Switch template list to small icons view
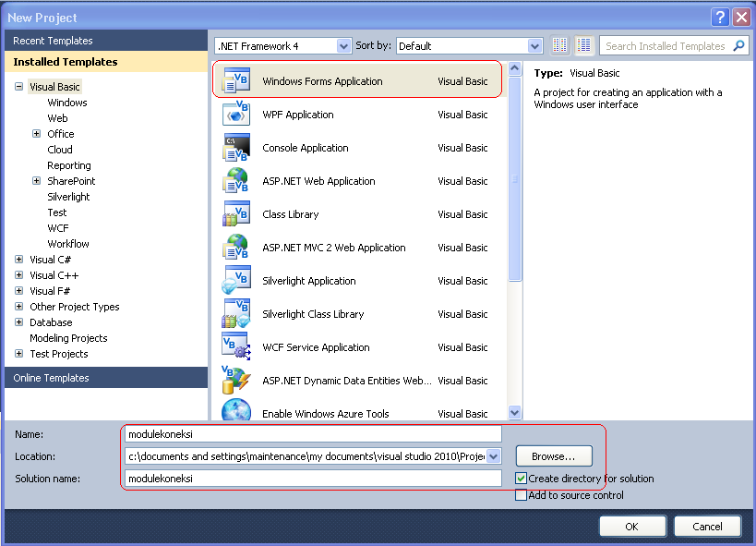 click(559, 44)
